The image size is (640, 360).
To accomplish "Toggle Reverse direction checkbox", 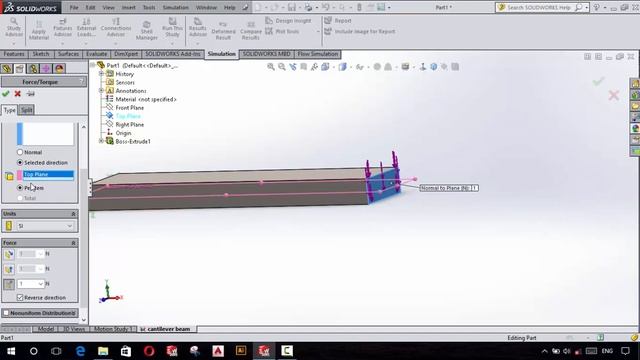I will 20,298.
